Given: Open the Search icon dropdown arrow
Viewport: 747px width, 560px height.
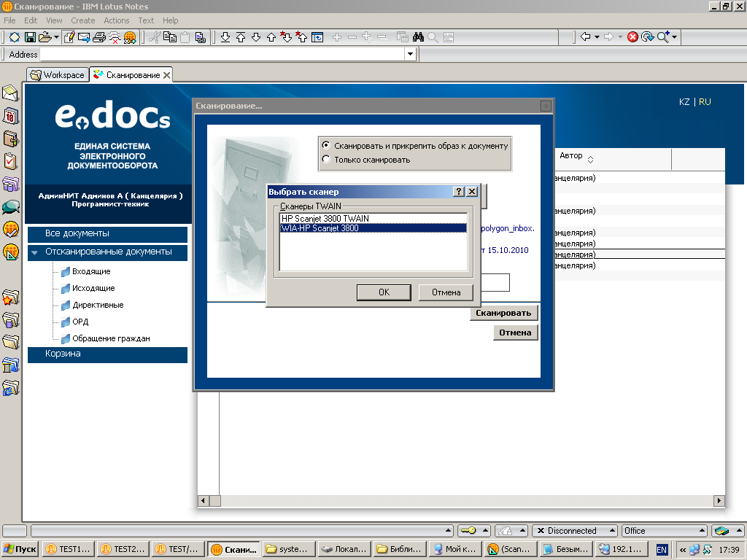Looking at the screenshot, I should tap(673, 37).
